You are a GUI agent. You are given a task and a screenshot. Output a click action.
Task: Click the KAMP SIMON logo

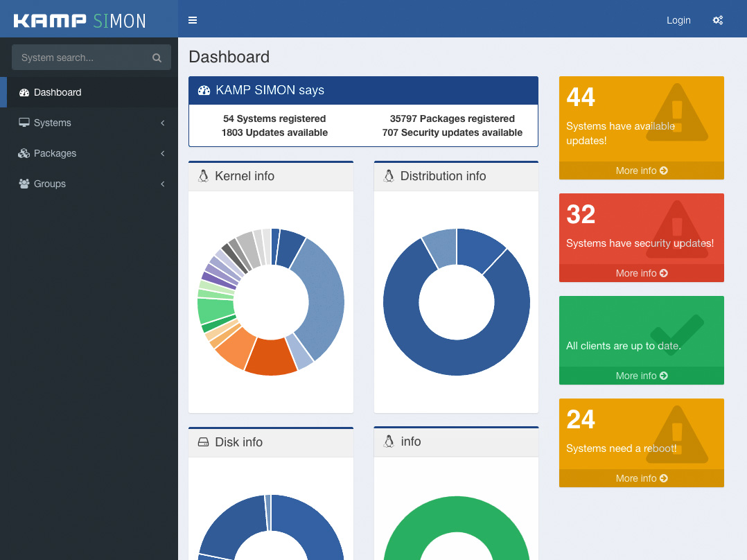[x=80, y=21]
